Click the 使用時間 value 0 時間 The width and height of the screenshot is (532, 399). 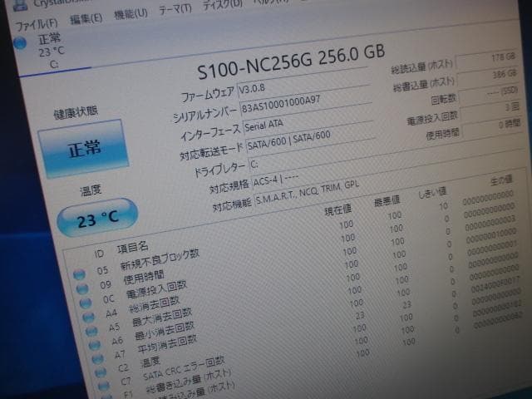491,127
